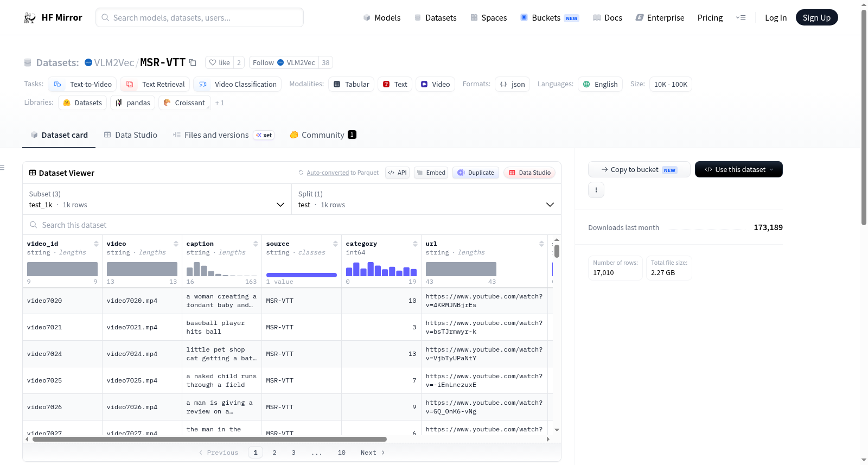
Task: Sort by the source column
Action: [335, 244]
